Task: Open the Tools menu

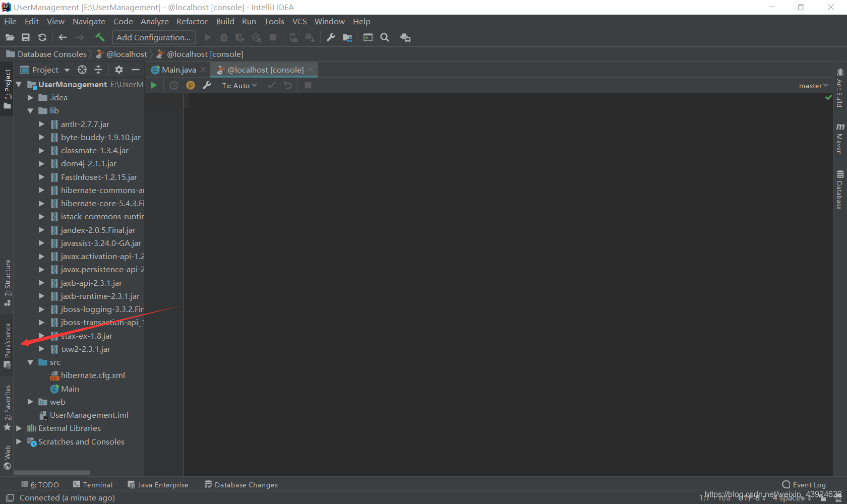Action: coord(274,21)
